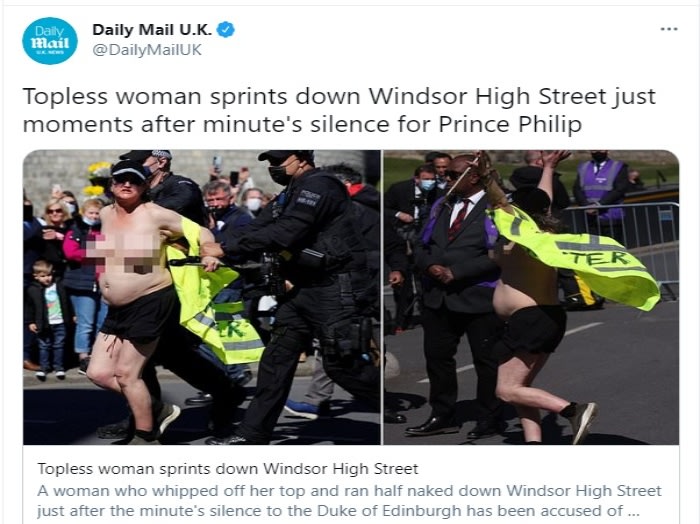Open the Daily Mail profile avatar

pyautogui.click(x=50, y=41)
